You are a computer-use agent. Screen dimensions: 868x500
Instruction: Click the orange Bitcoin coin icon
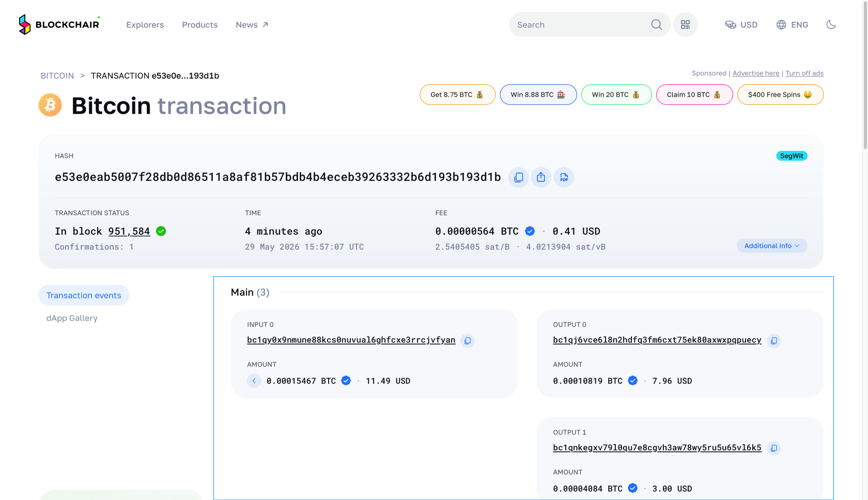pos(50,105)
